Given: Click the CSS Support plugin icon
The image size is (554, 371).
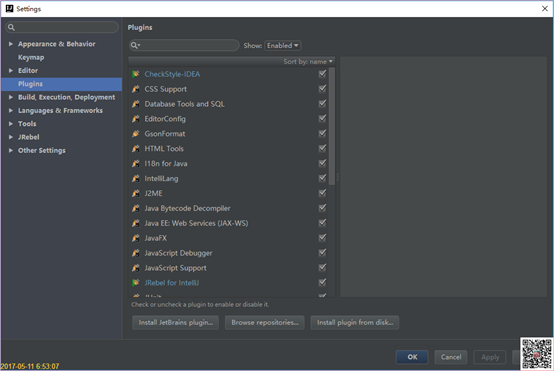Looking at the screenshot, I should tap(136, 89).
